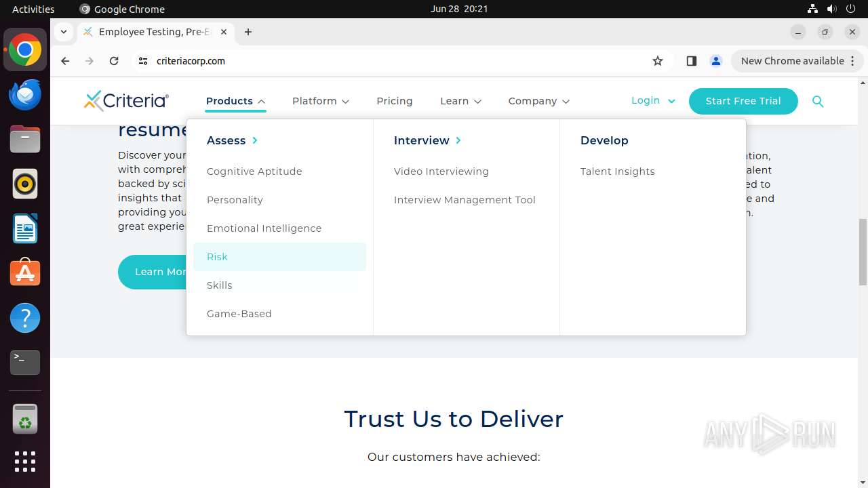Click the Learn More button
Image resolution: width=868 pixels, height=488 pixels.
[153, 272]
